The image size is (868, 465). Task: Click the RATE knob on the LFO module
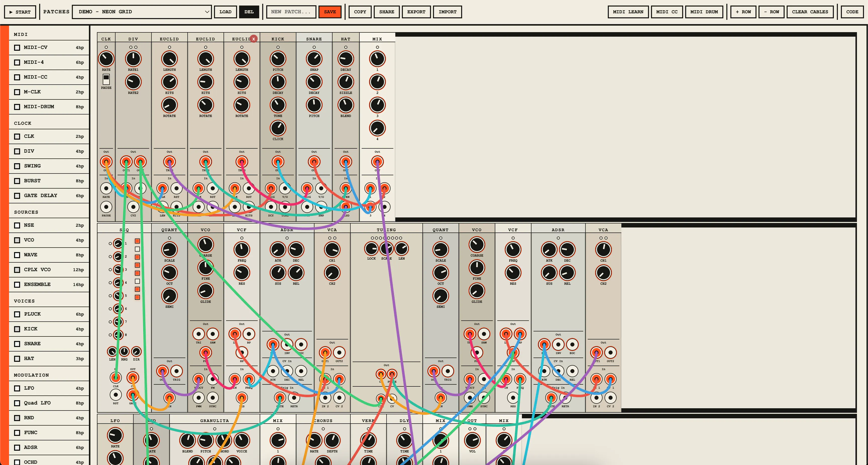click(x=115, y=435)
